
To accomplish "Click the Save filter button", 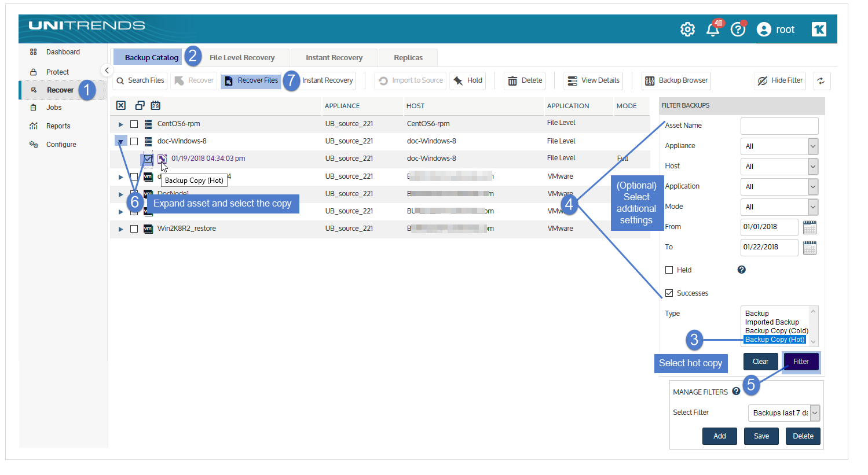I will point(761,436).
